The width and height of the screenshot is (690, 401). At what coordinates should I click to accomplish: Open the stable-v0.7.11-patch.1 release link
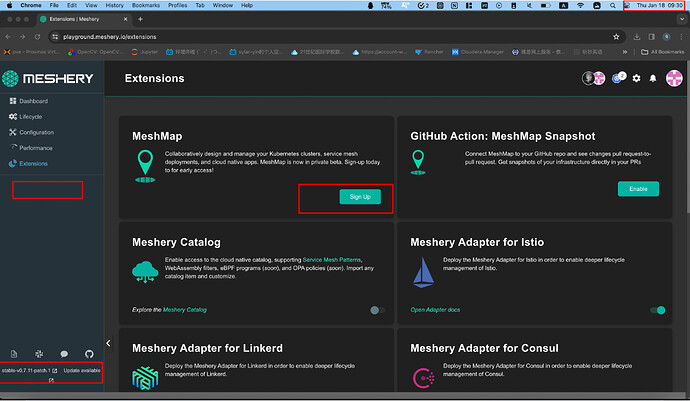click(29, 371)
